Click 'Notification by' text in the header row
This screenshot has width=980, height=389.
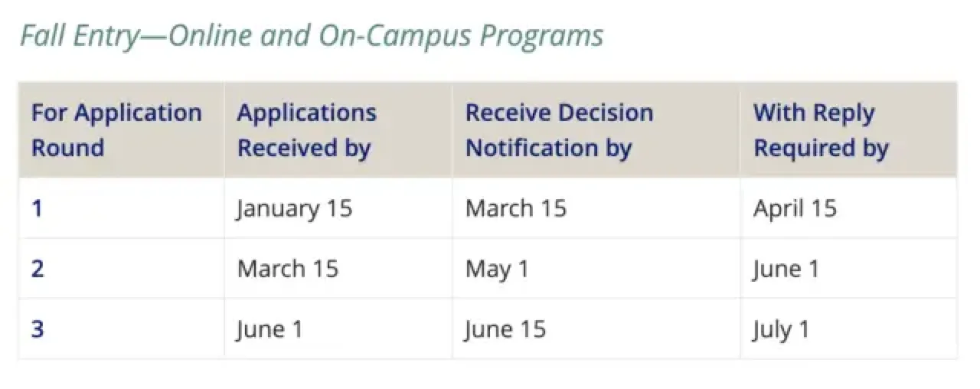(x=548, y=148)
